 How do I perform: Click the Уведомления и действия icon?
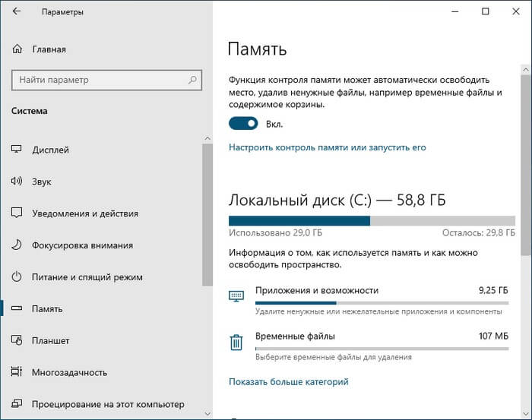coord(17,213)
